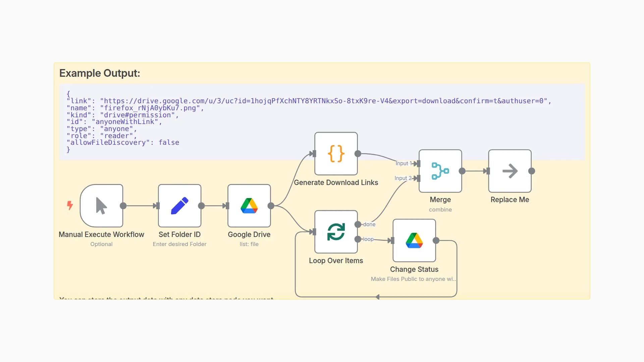Viewport: 644px width, 362px height.
Task: Click input connector of Google Drive list node
Action: 227,206
